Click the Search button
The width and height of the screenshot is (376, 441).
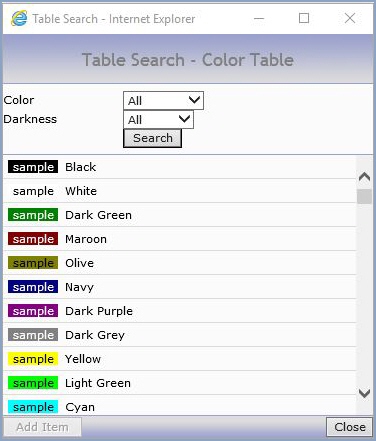click(153, 138)
